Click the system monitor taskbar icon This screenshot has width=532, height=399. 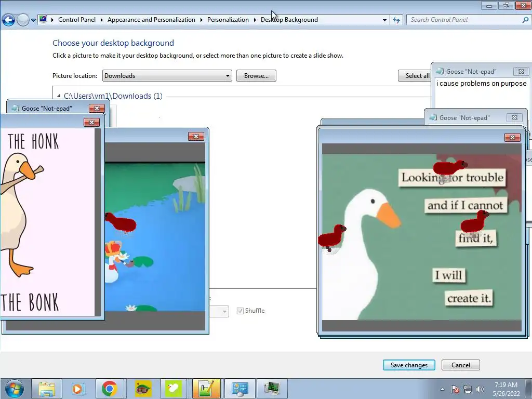pyautogui.click(x=272, y=389)
